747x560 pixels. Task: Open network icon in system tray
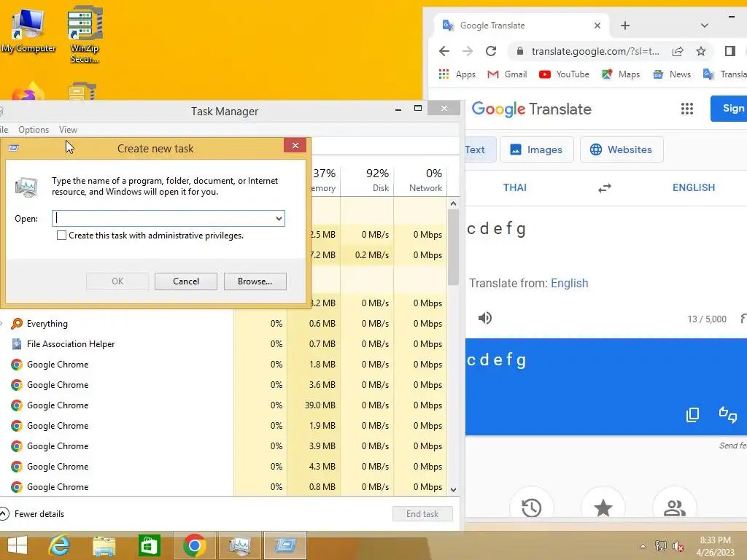tap(660, 546)
